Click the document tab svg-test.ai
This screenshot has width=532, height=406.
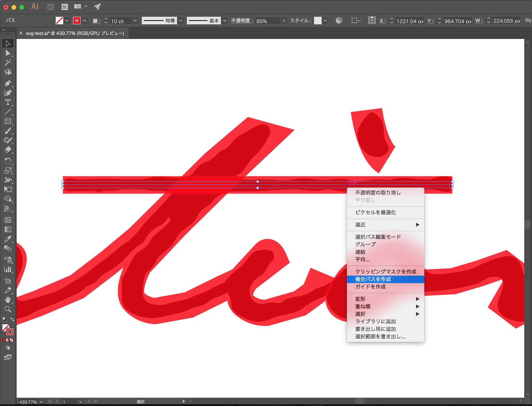coord(72,34)
